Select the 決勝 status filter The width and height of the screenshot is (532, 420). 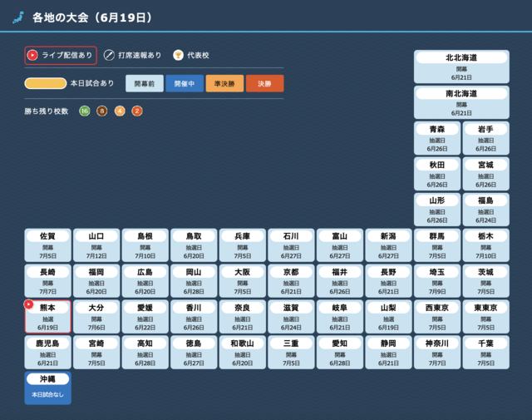pyautogui.click(x=264, y=83)
